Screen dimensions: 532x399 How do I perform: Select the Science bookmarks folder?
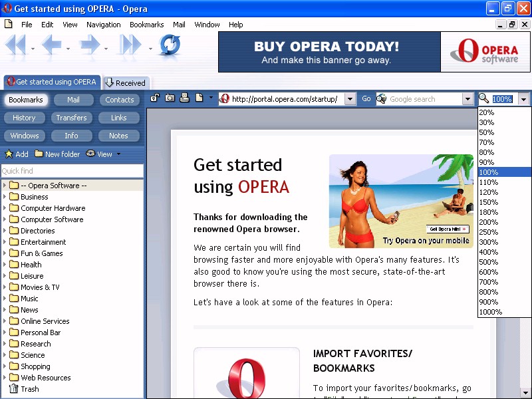coord(33,355)
